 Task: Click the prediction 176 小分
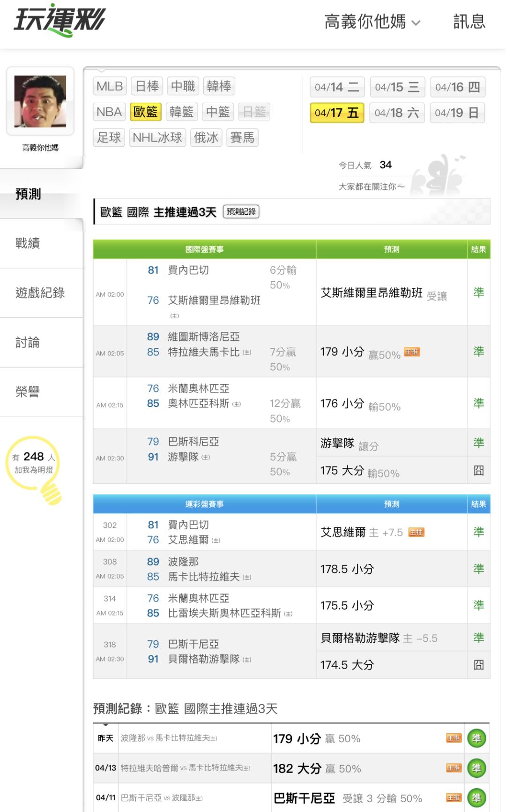pyautogui.click(x=342, y=404)
